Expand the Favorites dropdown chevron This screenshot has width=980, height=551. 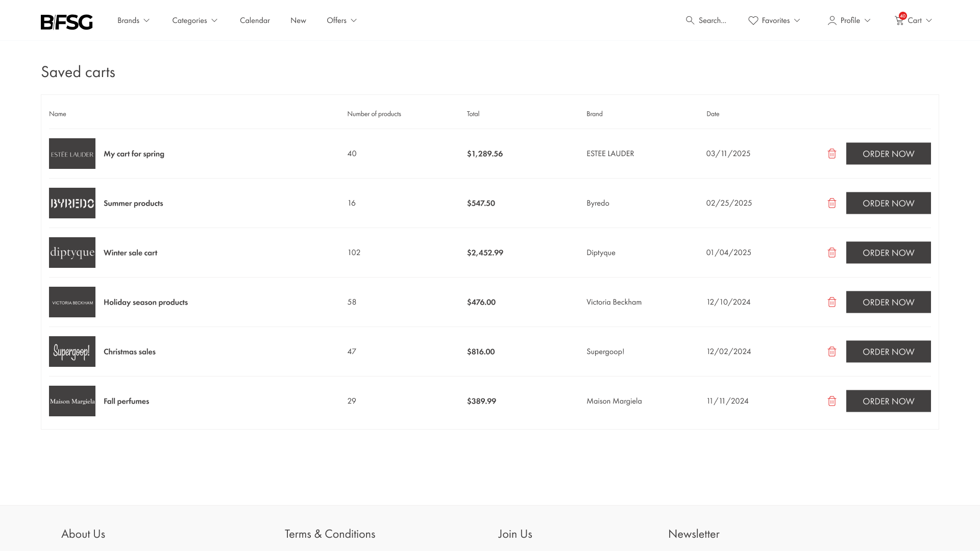[797, 20]
